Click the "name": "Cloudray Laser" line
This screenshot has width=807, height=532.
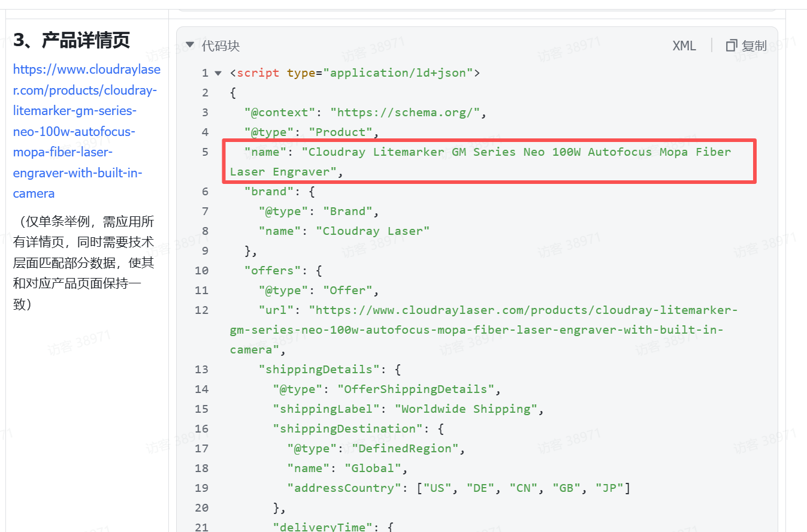click(x=344, y=231)
